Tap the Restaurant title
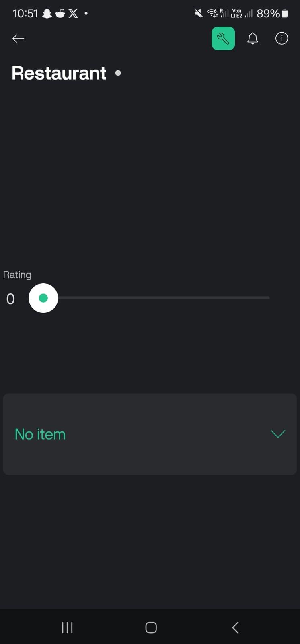 (x=59, y=73)
